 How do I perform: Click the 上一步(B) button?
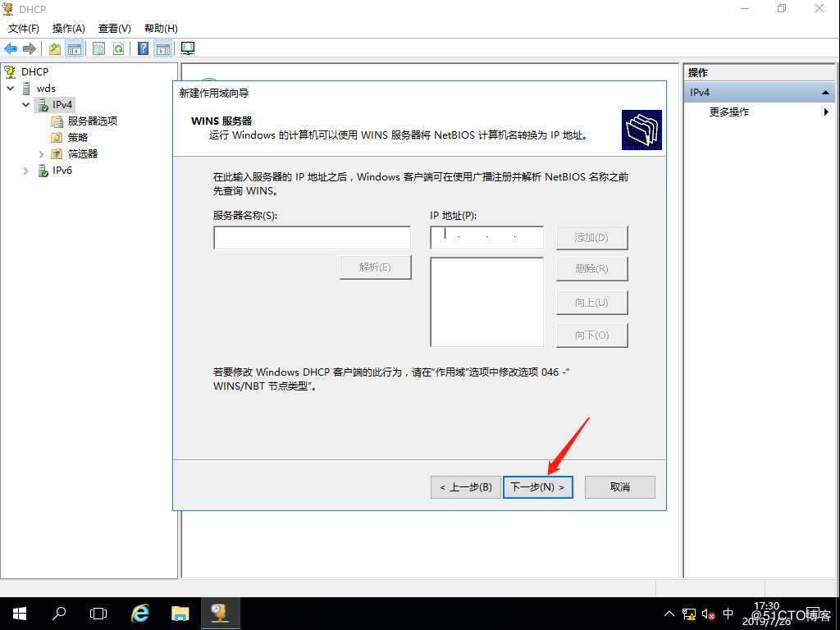tap(466, 487)
